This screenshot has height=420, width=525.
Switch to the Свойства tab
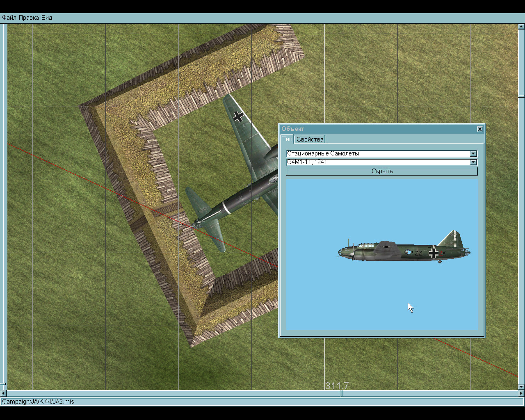pos(310,139)
